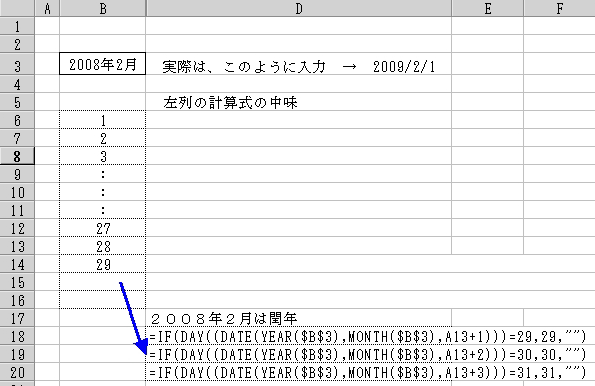Click column A header
The image size is (595, 386).
[47, 8]
